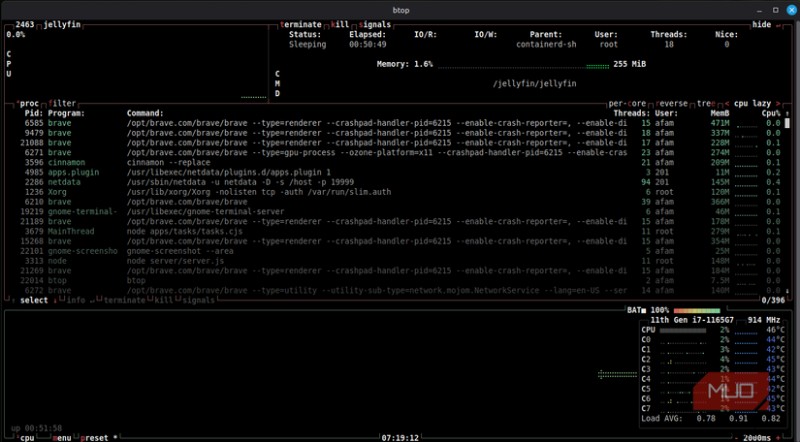This screenshot has width=800, height=442.
Task: Click signals in the jellyfin detail box
Action: point(374,24)
